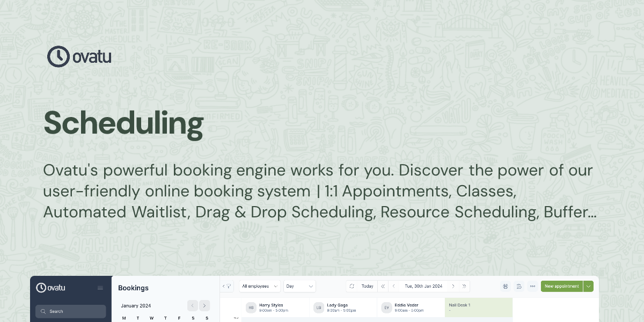Select the print icon in the toolbar

point(505,286)
